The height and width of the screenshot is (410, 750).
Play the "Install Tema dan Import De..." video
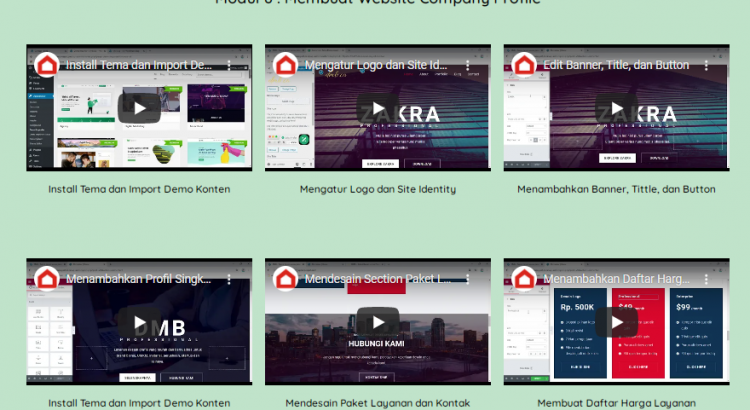point(139,108)
